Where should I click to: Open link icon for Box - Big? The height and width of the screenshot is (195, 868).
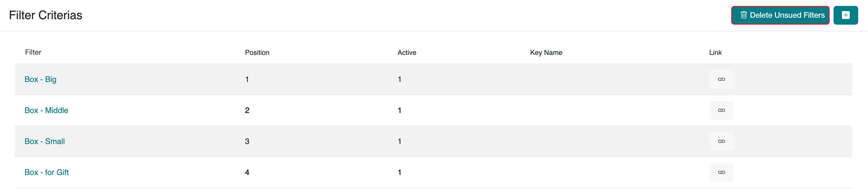721,79
